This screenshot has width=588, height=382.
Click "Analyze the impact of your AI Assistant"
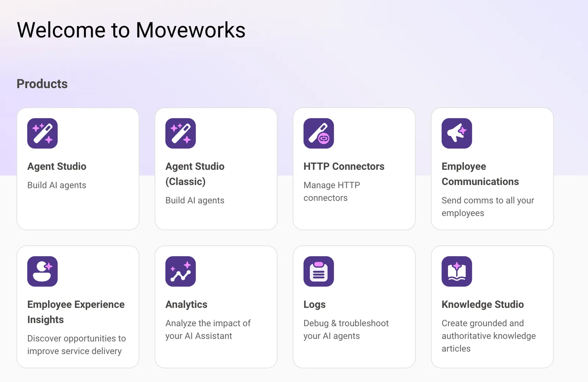[208, 329]
